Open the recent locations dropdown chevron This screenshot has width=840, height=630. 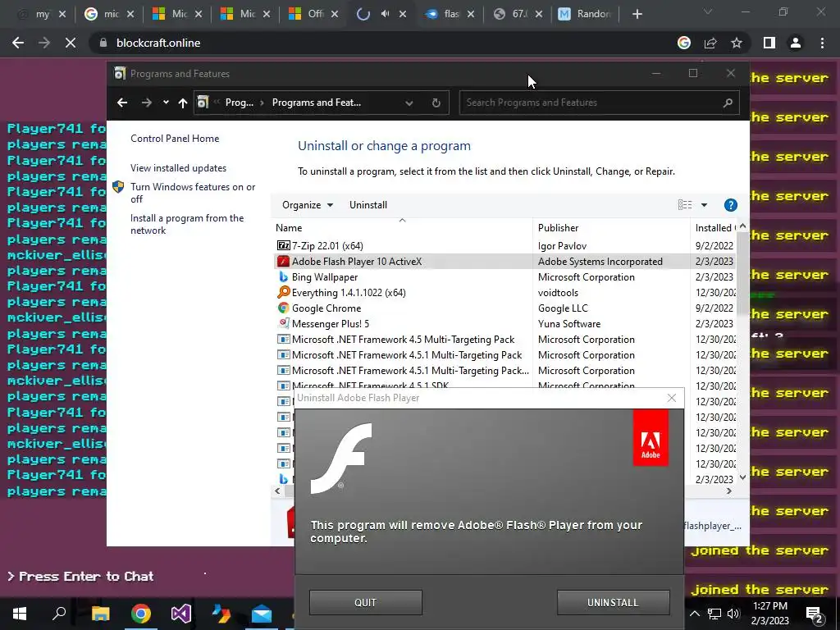tap(166, 103)
